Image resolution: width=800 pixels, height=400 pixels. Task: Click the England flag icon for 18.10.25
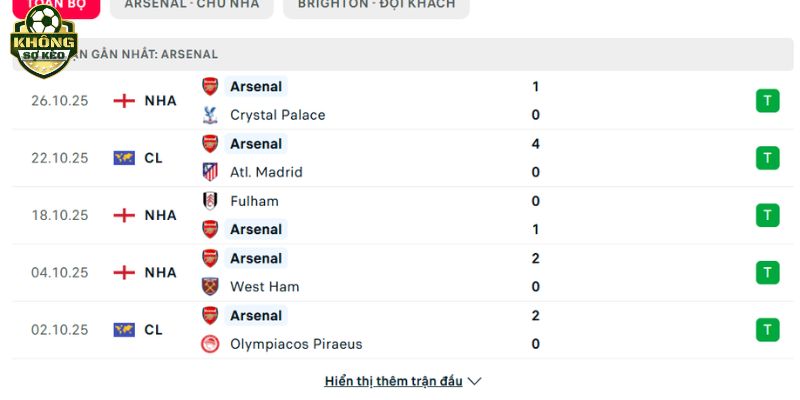tap(124, 215)
